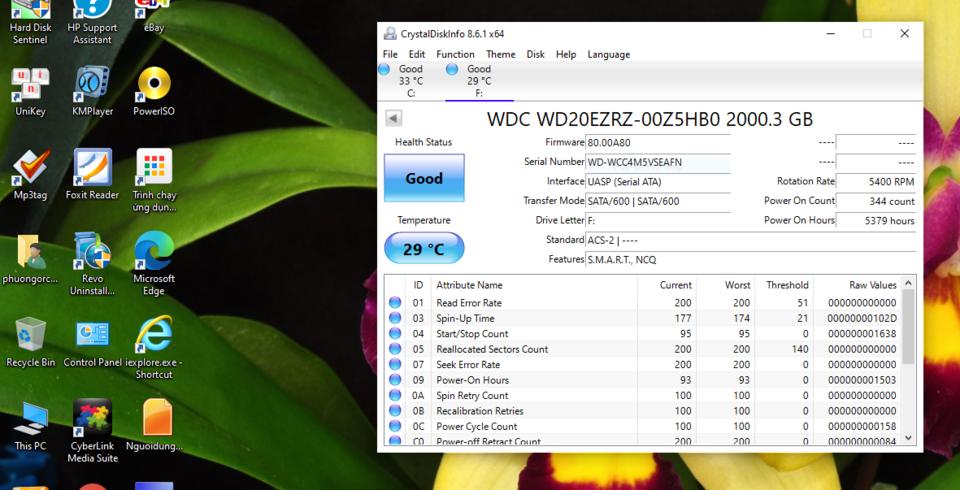This screenshot has width=960, height=490.
Task: Open Nguoidung desktop file icon
Action: click(154, 426)
